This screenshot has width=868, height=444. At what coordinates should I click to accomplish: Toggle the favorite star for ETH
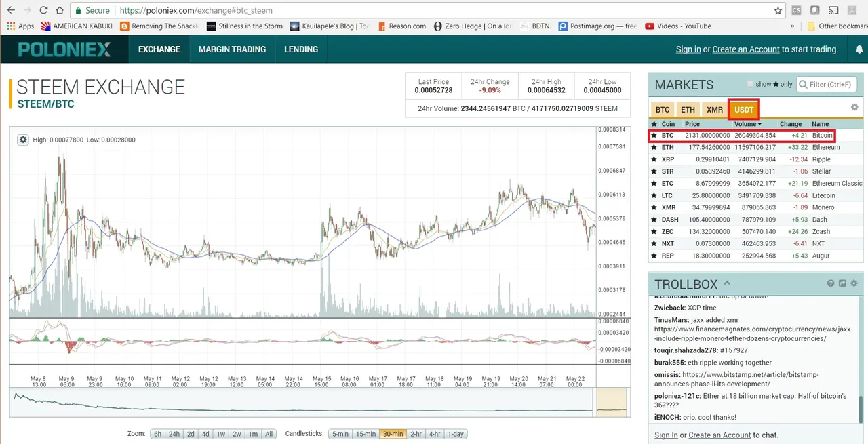click(x=654, y=148)
